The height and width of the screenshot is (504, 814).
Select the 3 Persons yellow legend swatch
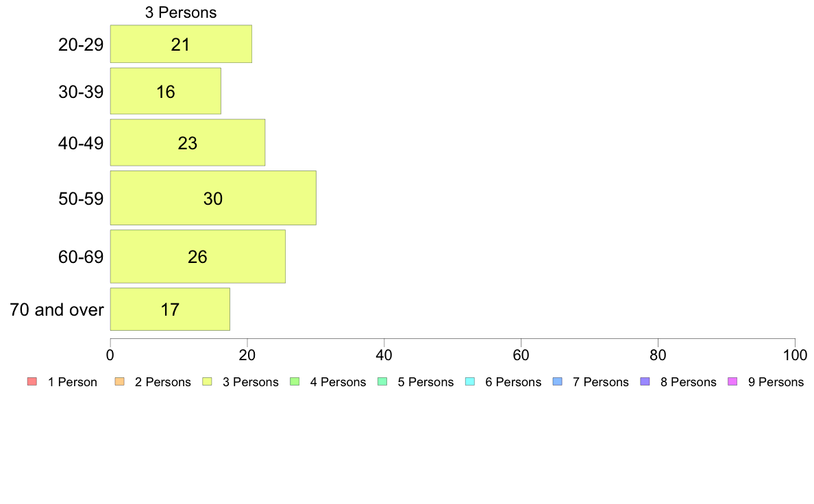tap(207, 381)
